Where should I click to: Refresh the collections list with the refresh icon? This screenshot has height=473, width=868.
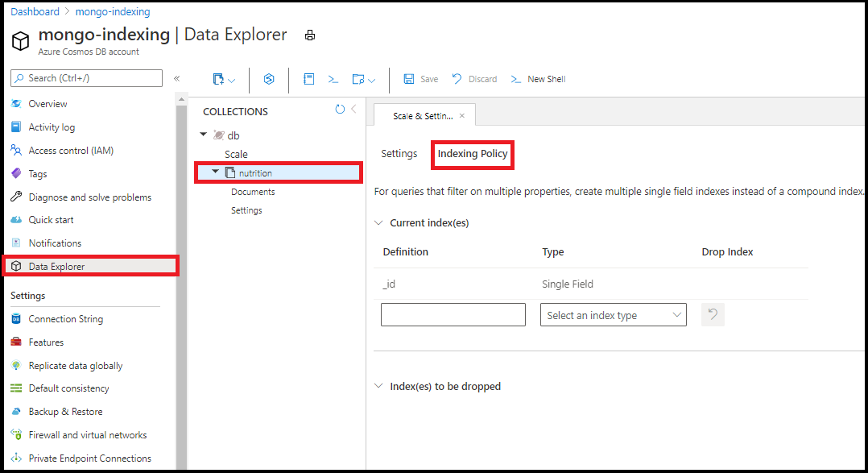pyautogui.click(x=339, y=110)
